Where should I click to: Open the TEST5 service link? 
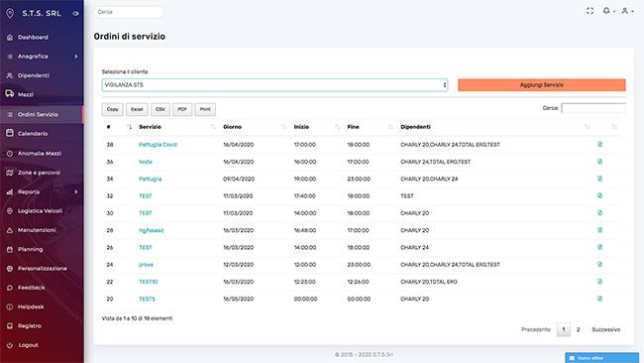click(x=147, y=299)
